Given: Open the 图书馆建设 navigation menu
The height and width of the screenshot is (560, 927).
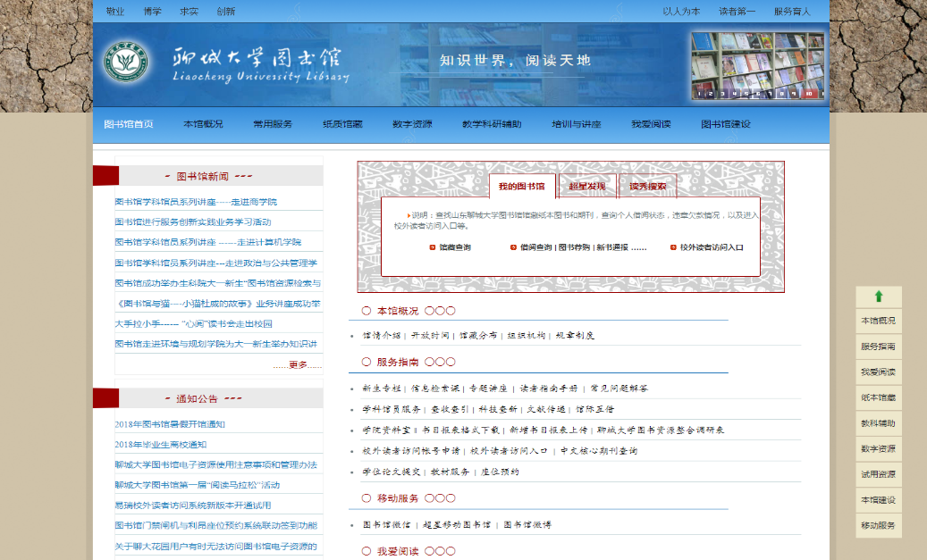Looking at the screenshot, I should tap(725, 124).
